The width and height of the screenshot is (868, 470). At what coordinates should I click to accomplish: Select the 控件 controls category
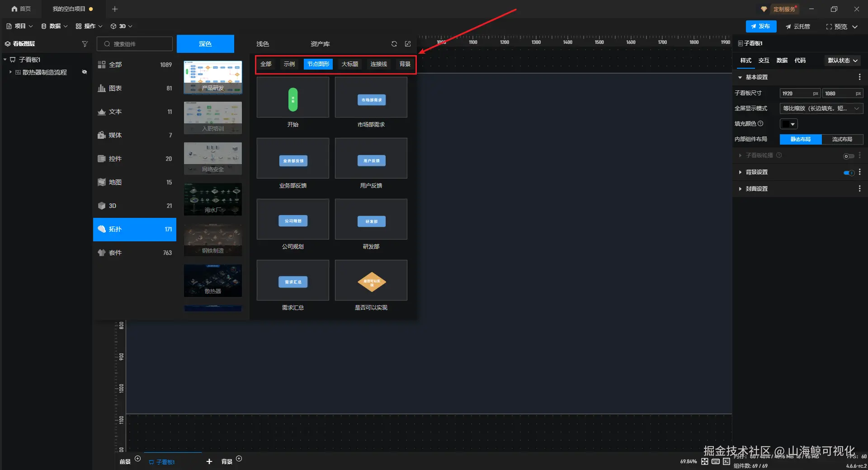point(135,159)
